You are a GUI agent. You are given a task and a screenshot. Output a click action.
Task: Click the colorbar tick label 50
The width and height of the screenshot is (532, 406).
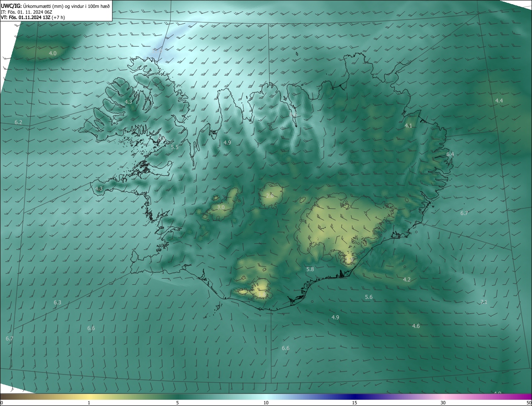pyautogui.click(x=529, y=403)
